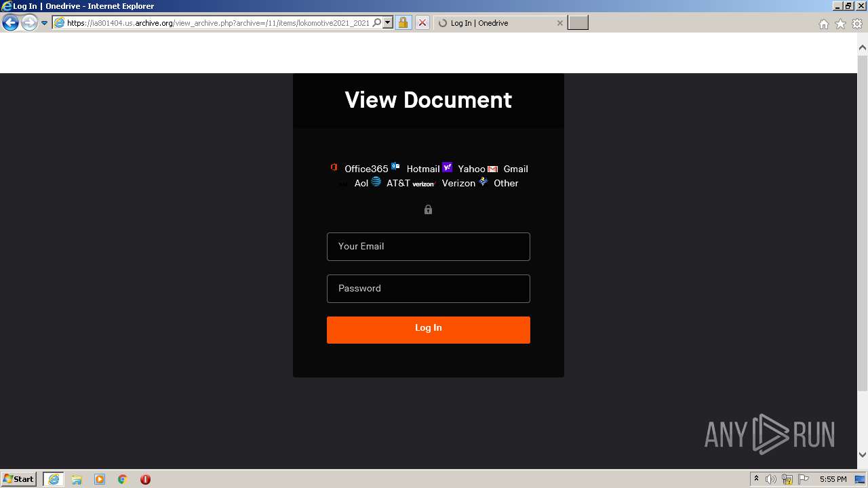Click the 5:55 PM clock
Image resolution: width=868 pixels, height=488 pixels.
pos(833,479)
